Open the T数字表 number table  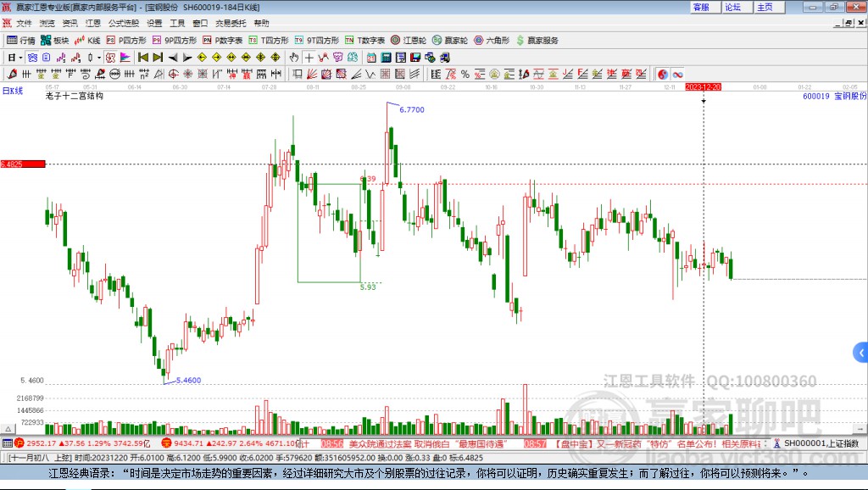point(364,40)
